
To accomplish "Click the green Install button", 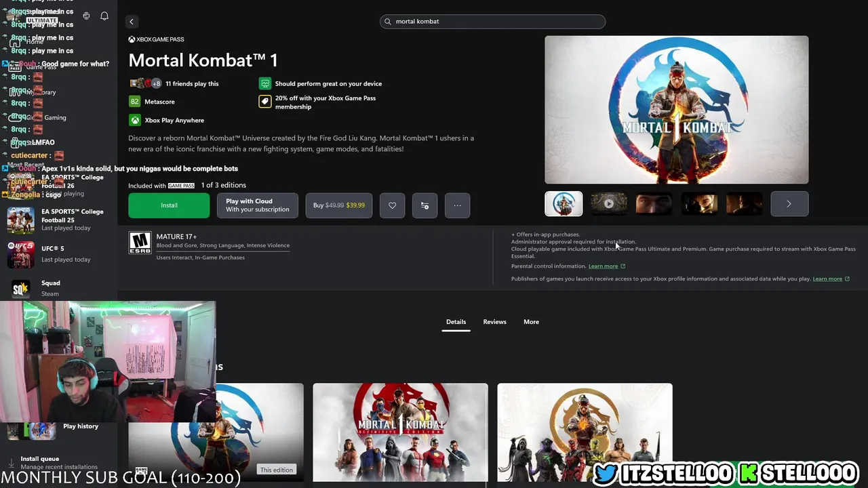I will (x=169, y=205).
